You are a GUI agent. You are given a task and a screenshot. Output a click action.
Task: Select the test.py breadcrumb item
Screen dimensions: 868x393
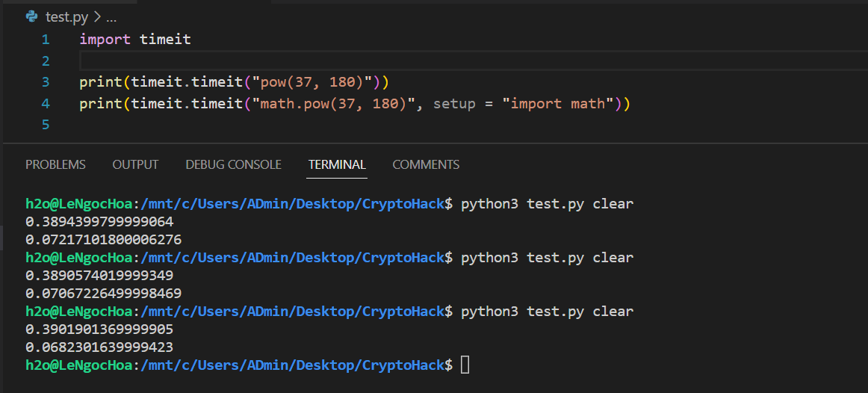[66, 16]
